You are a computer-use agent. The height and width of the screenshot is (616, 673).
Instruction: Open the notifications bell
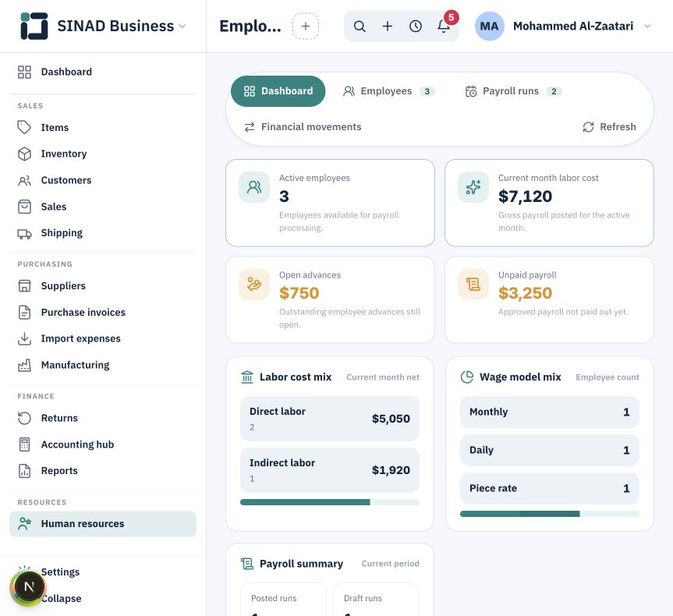click(444, 27)
